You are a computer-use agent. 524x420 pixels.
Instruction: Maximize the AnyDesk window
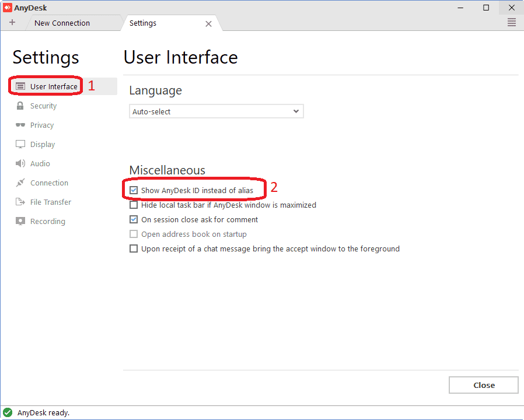pos(486,8)
